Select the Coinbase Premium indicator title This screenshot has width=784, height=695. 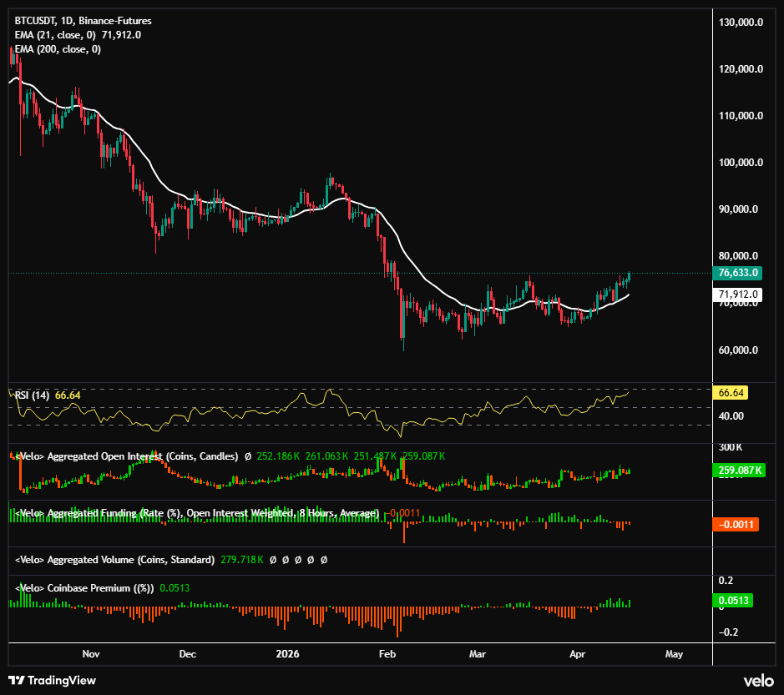pos(84,588)
